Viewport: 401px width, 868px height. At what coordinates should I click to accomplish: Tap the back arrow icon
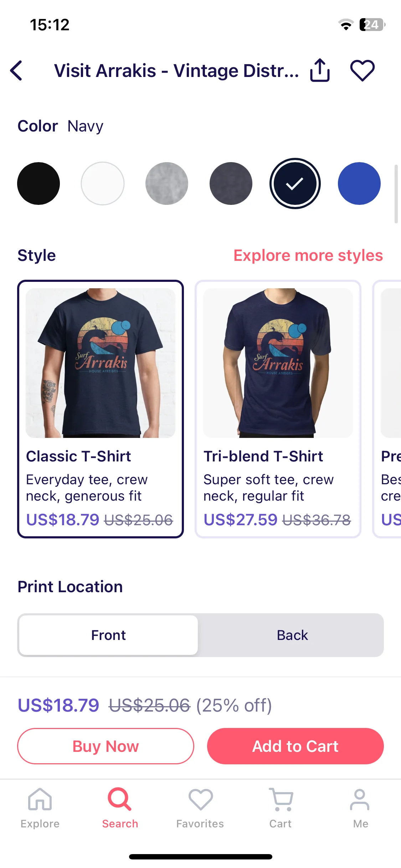tap(16, 71)
